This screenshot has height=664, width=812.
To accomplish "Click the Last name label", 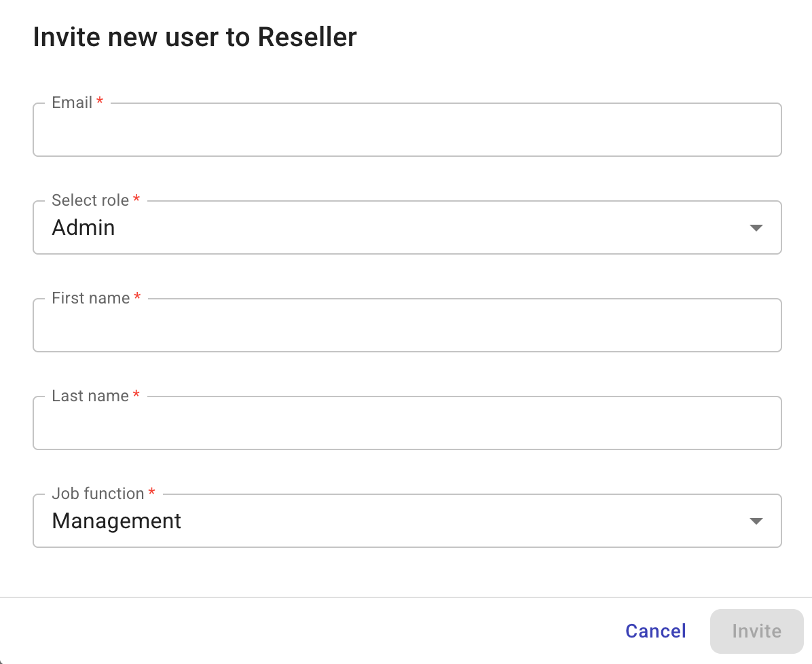I will [x=90, y=395].
